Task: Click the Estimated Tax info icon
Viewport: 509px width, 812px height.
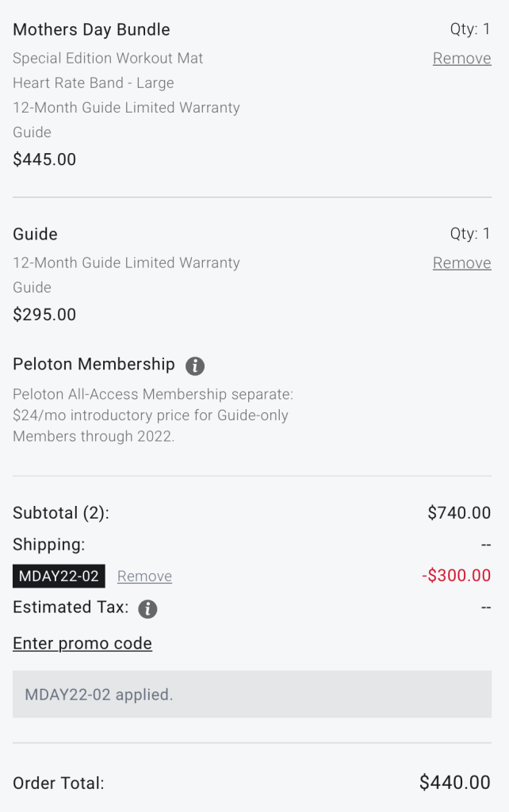Action: [147, 609]
